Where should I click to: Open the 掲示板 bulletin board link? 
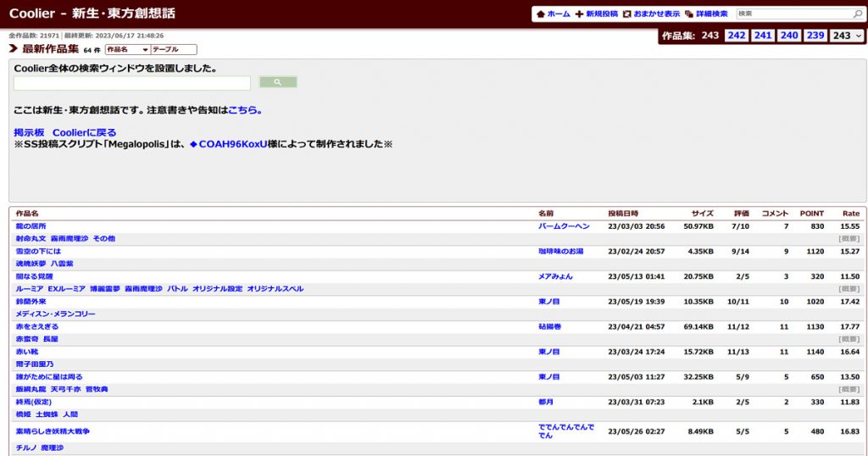(x=30, y=133)
